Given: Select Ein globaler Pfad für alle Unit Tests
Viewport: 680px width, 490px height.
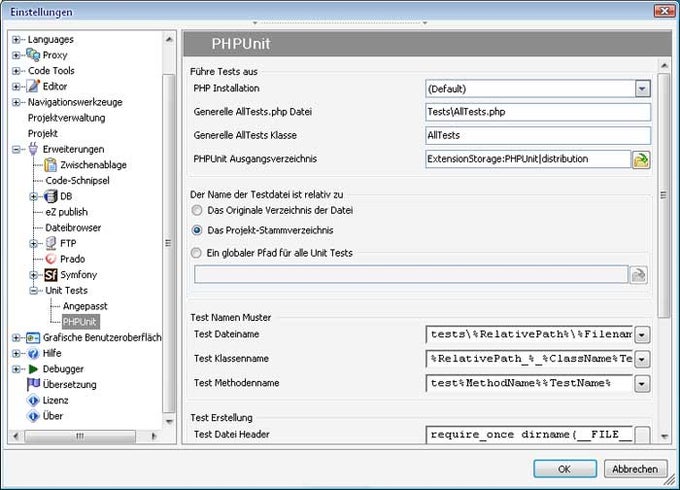Looking at the screenshot, I should click(x=197, y=253).
